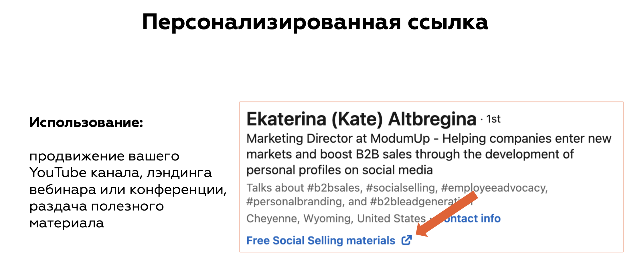644x266 pixels.
Task: Click the name Ekaterina (Kate) Altbregina
Action: 361,119
